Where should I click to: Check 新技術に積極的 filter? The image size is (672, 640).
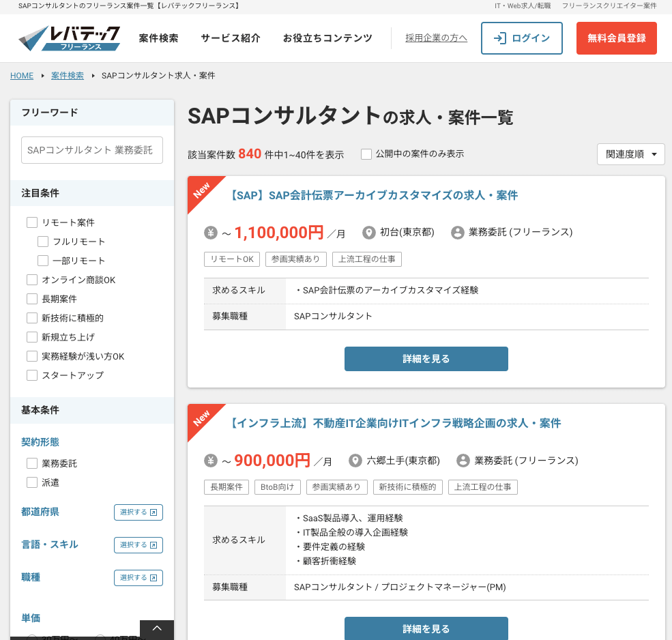coord(32,318)
